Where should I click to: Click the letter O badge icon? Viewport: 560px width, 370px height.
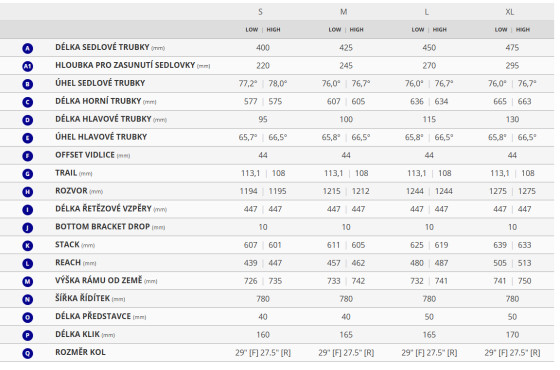click(x=28, y=318)
